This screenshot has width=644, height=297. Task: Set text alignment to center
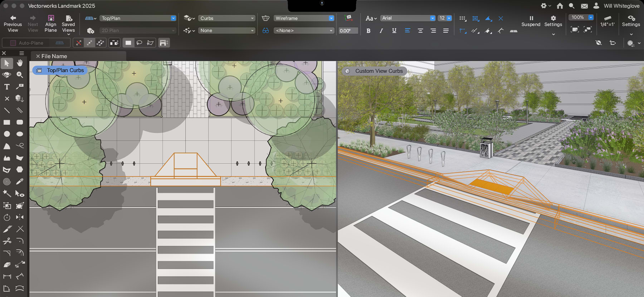[420, 31]
